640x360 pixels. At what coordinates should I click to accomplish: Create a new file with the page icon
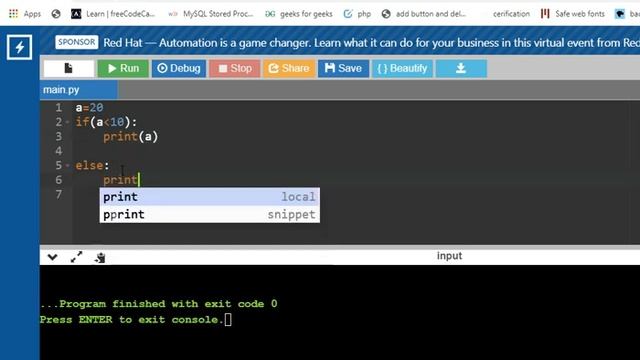pyautogui.click(x=69, y=68)
